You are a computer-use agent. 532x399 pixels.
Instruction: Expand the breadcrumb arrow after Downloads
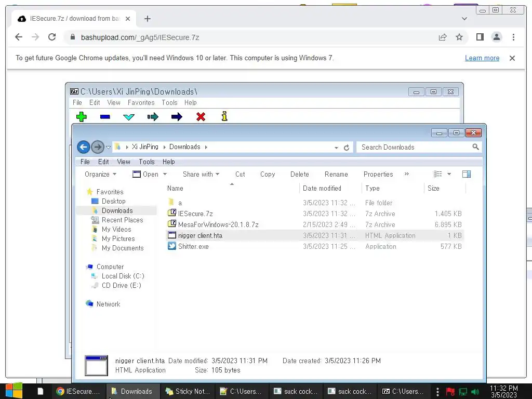tap(206, 147)
